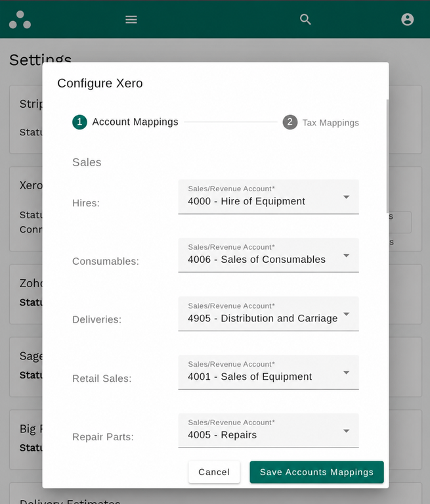Click Save Accounts Mappings button
Screen dimensions: 430x504
316,472
